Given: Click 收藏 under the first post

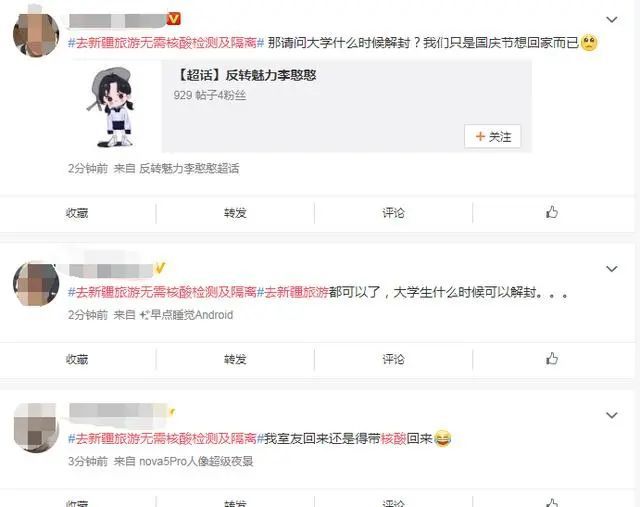Looking at the screenshot, I should pos(77,213).
